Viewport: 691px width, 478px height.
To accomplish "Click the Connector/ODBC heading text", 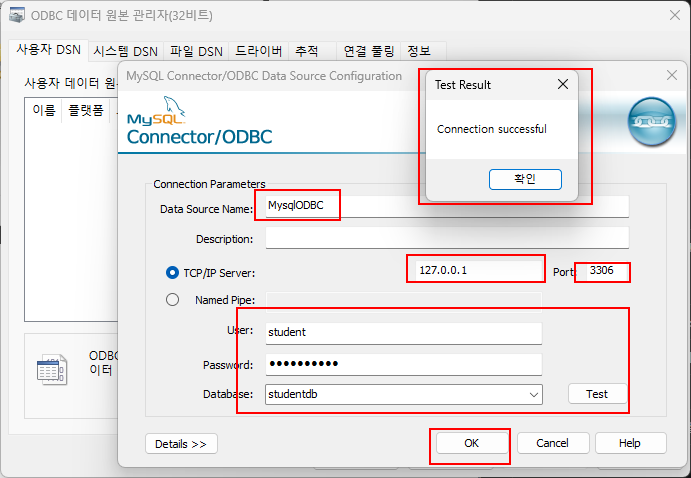I will click(200, 137).
